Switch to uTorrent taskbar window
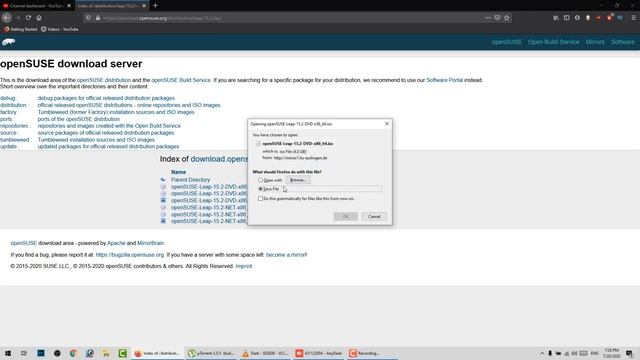 click(x=211, y=353)
